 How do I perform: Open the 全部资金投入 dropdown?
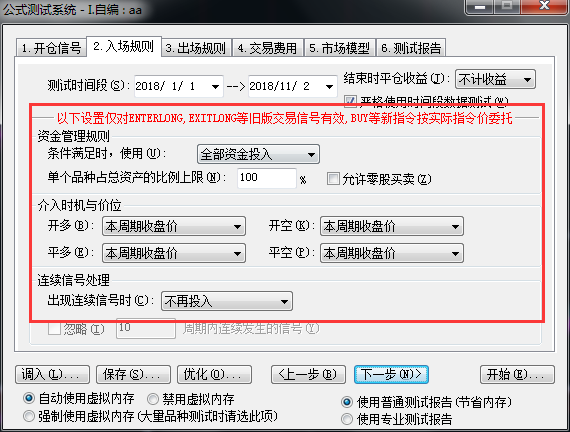pos(258,154)
